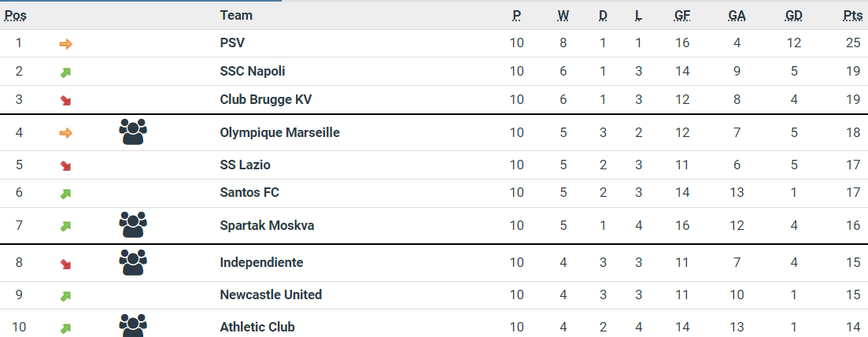
Task: Click the group icon beside Spartak Moskva
Action: 133,225
